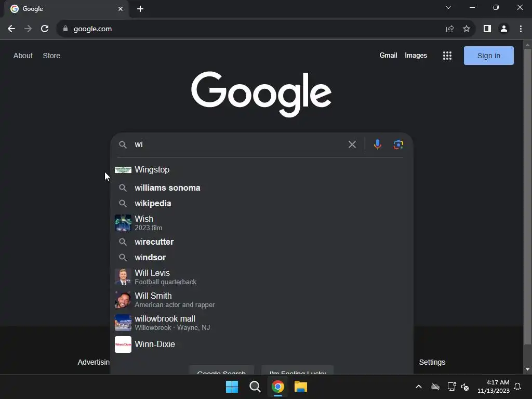This screenshot has width=532, height=399.
Task: Toggle Chrome side panel
Action: click(487, 29)
